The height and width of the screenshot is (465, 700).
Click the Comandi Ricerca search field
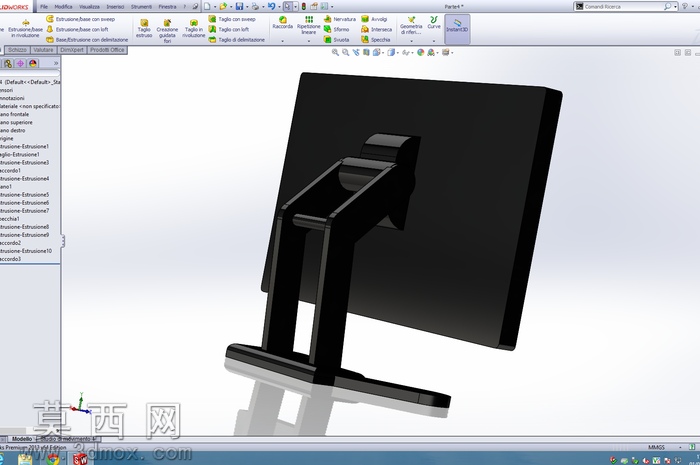[625, 6]
